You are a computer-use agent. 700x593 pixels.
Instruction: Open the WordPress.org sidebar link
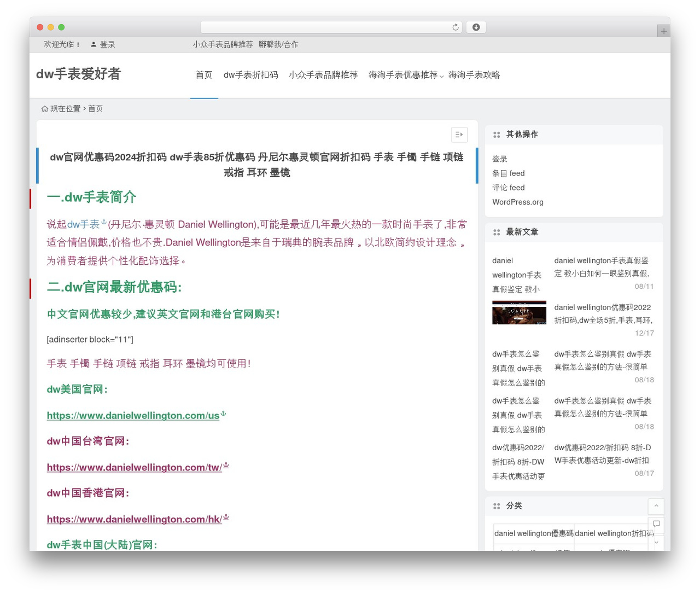click(x=518, y=202)
